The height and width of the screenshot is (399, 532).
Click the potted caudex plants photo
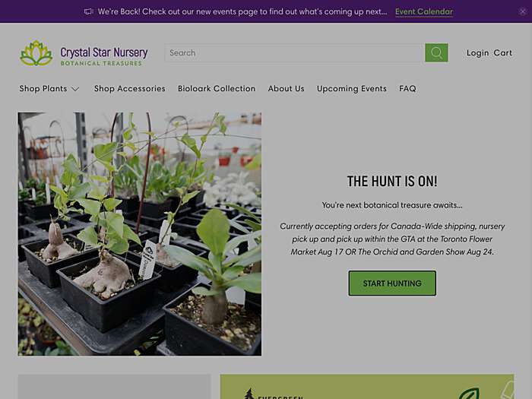click(139, 234)
